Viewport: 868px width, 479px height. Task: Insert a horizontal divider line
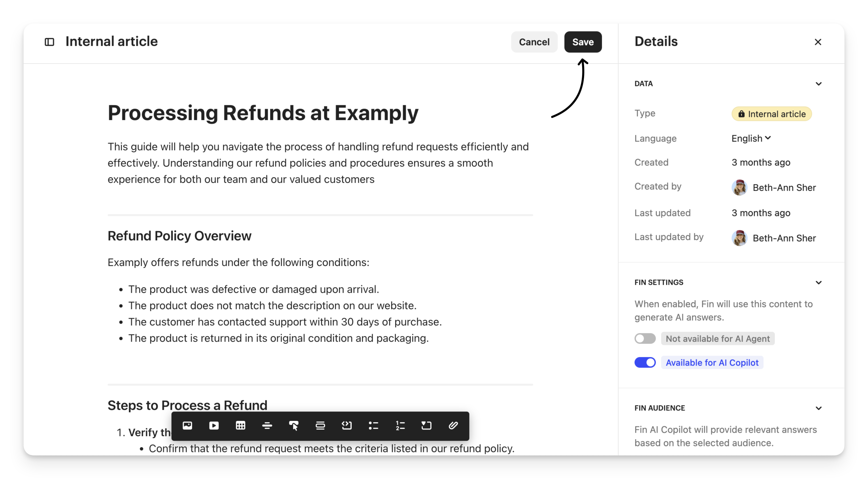point(267,426)
